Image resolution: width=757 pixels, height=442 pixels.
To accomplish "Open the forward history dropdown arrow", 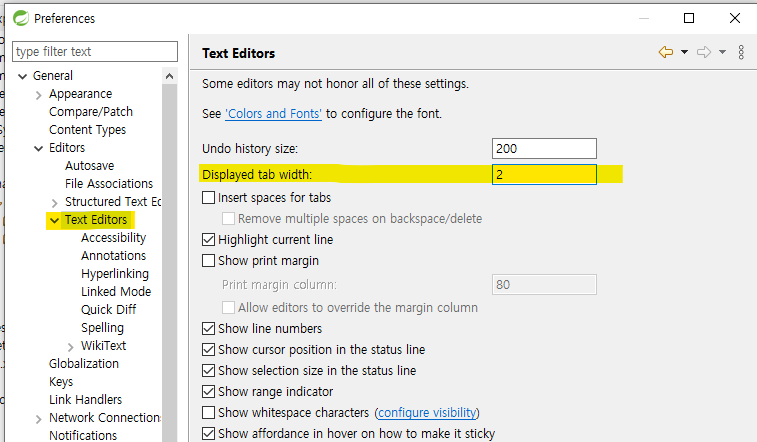I will point(722,52).
